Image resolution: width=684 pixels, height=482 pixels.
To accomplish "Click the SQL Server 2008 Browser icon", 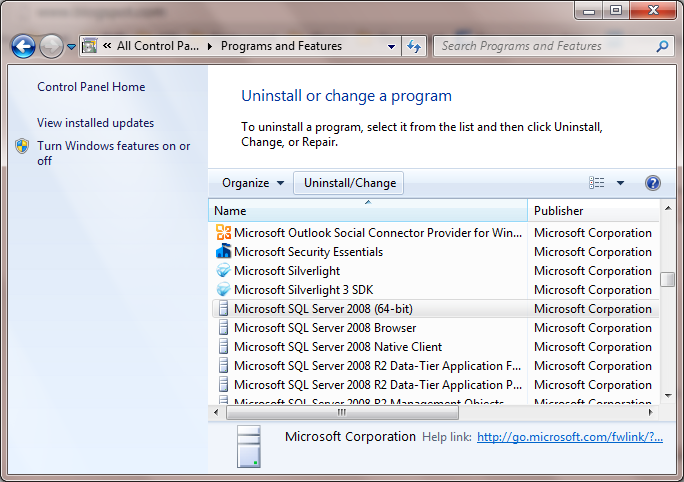I will [223, 327].
